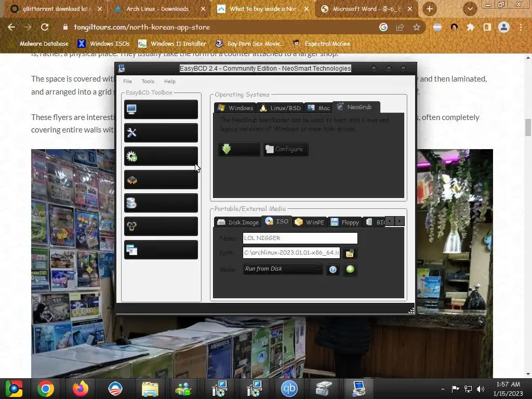Viewport: 532px width, 399px height.
Task: Bookmark the page with the star icon
Action: click(417, 27)
